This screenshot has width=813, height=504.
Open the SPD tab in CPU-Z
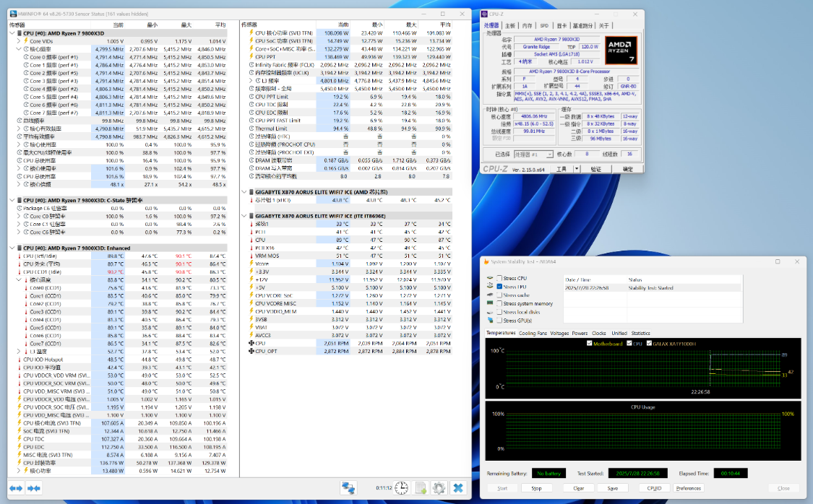544,25
